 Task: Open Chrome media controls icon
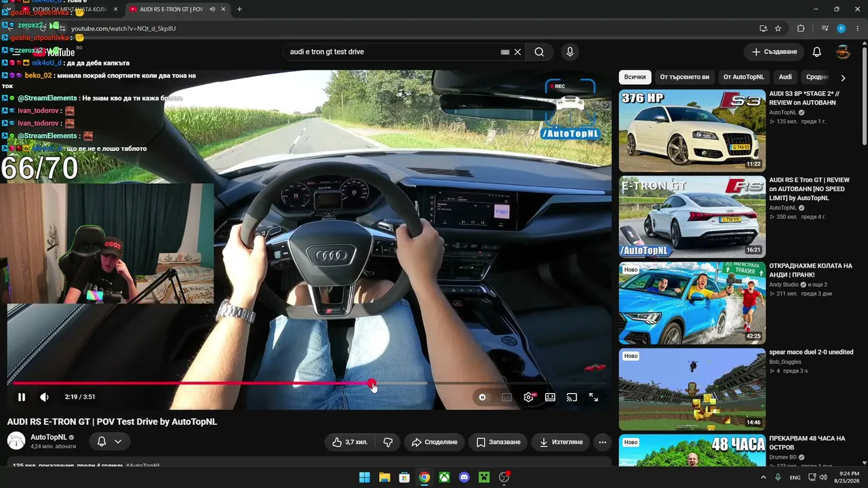tap(825, 28)
